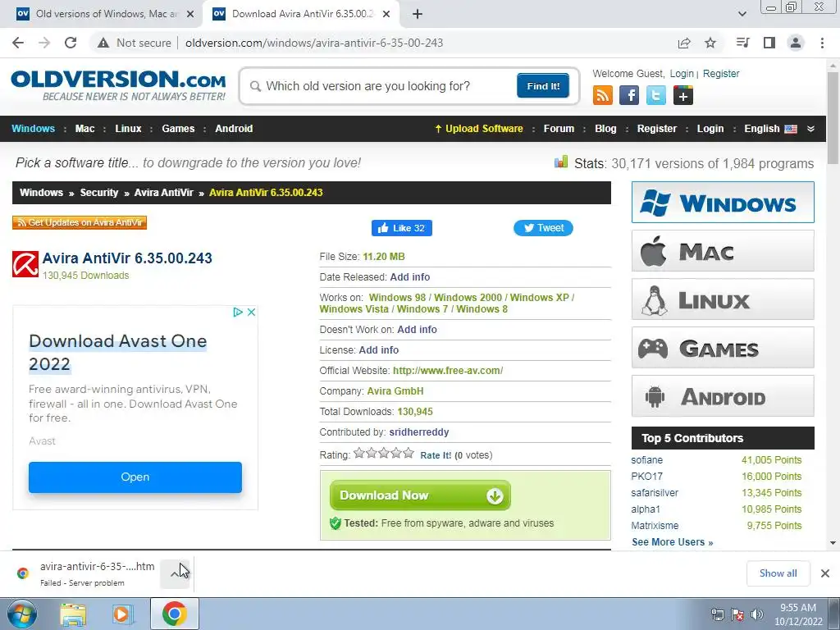
Task: Close the Old versions of Windows tab
Action: (x=190, y=14)
